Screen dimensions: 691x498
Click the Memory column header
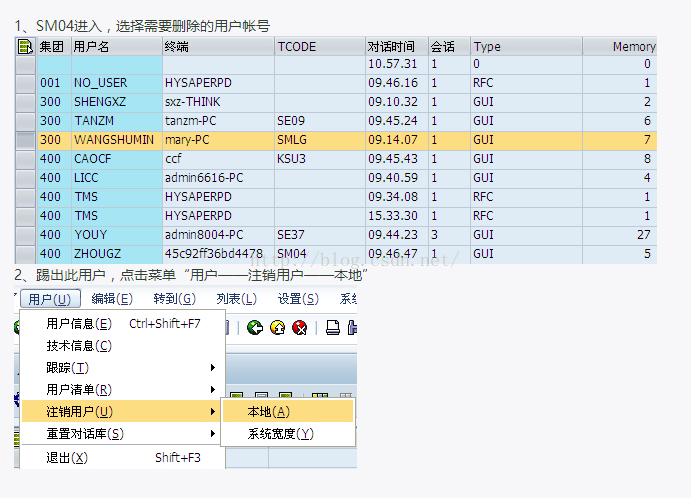[620, 46]
